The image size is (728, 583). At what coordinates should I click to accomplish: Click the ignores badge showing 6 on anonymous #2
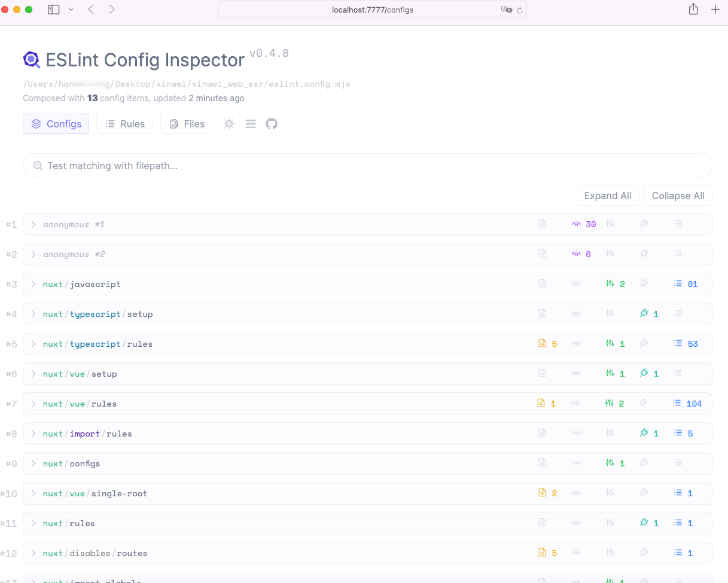click(x=581, y=254)
